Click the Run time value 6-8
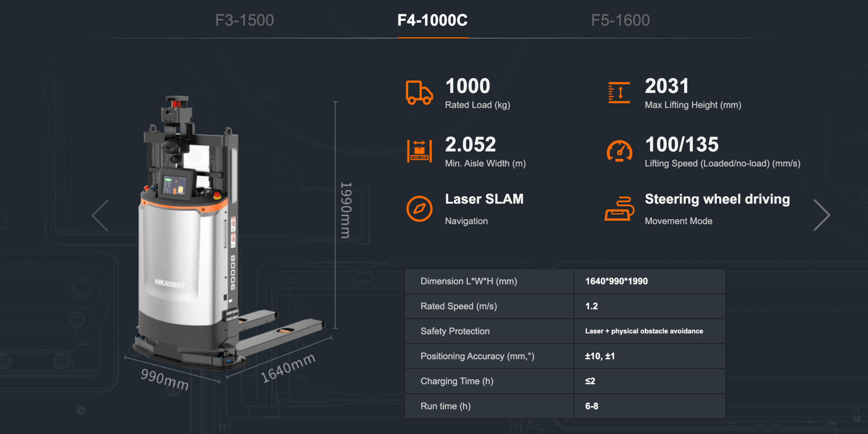This screenshot has width=868, height=434. (592, 406)
